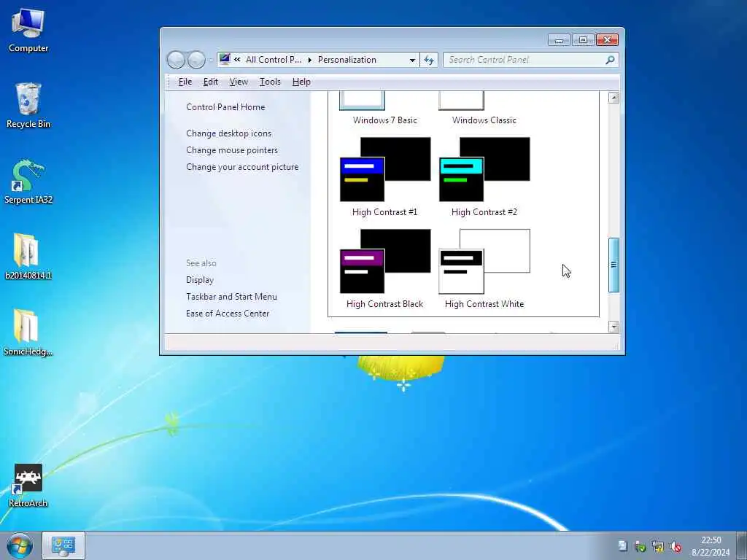Viewport: 747px width, 560px height.
Task: Click the Forward navigation arrow button
Action: pyautogui.click(x=196, y=60)
